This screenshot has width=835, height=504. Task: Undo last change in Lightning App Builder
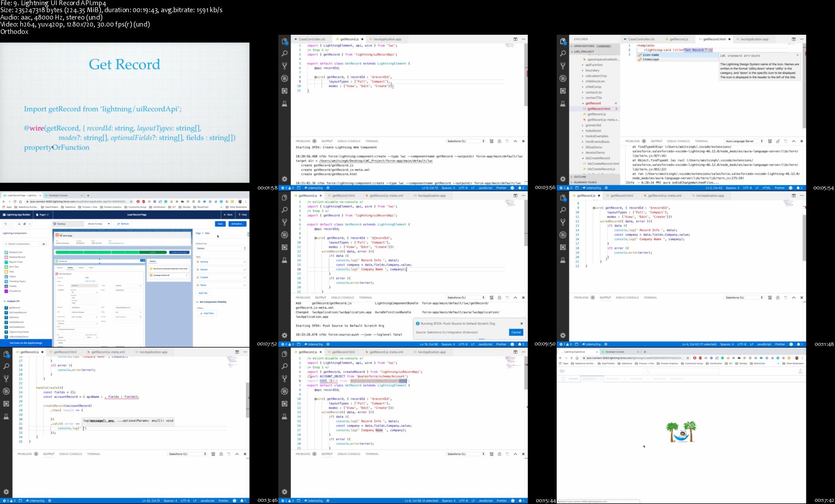pyautogui.click(x=5, y=224)
